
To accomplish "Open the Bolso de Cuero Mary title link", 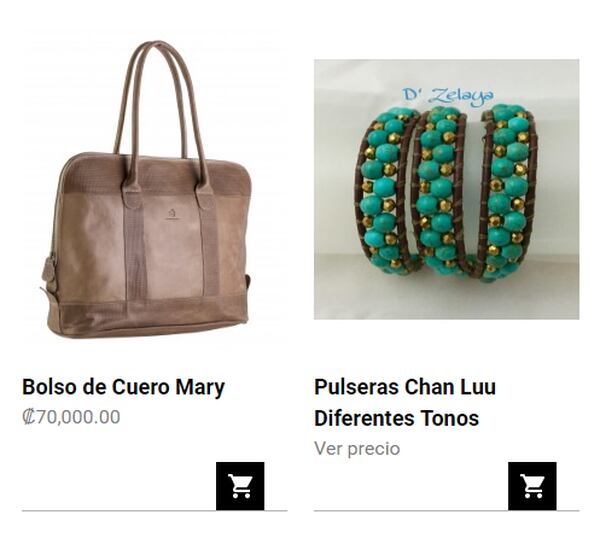I will click(123, 387).
